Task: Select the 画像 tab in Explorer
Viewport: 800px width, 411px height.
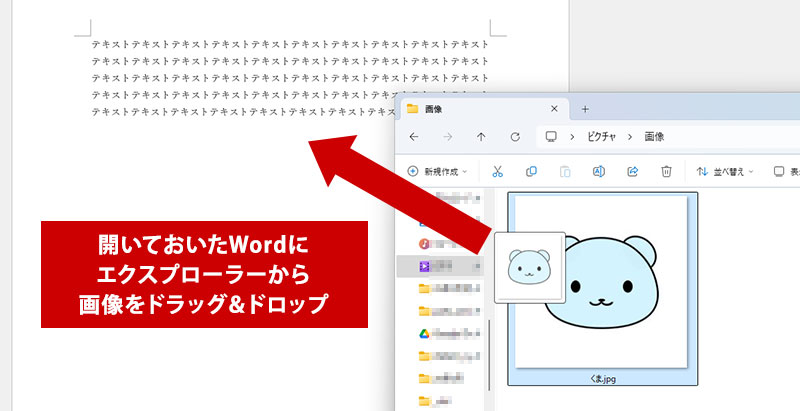Action: tap(485, 109)
